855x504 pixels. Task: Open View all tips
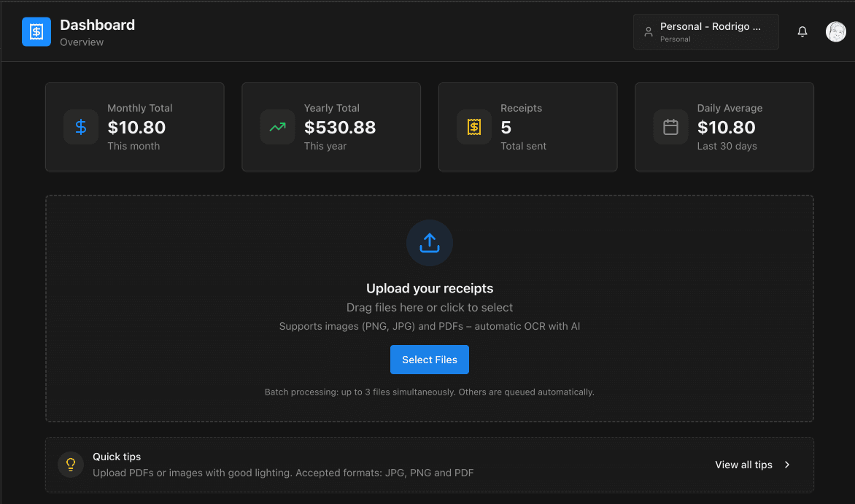[x=743, y=464]
